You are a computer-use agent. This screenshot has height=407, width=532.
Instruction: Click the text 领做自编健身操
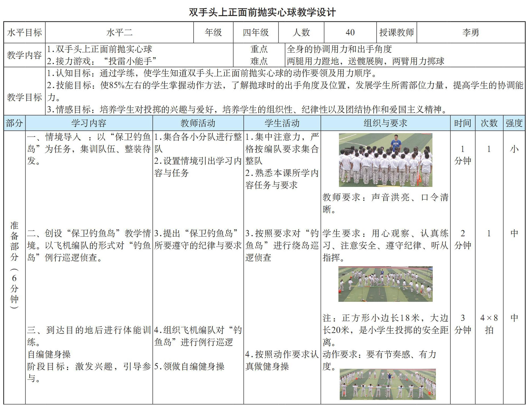193,366
